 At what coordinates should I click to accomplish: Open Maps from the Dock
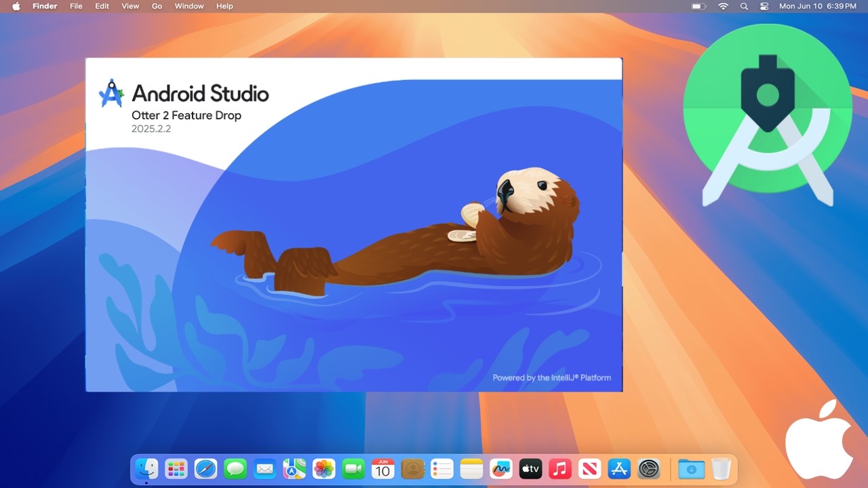pyautogui.click(x=294, y=468)
